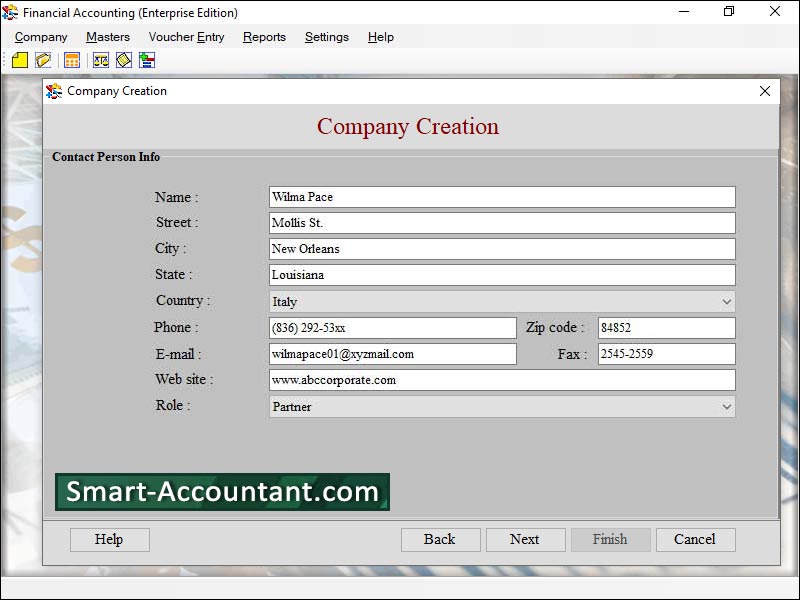The width and height of the screenshot is (800, 600).
Task: Open the orange calculator grid icon
Action: pos(72,61)
